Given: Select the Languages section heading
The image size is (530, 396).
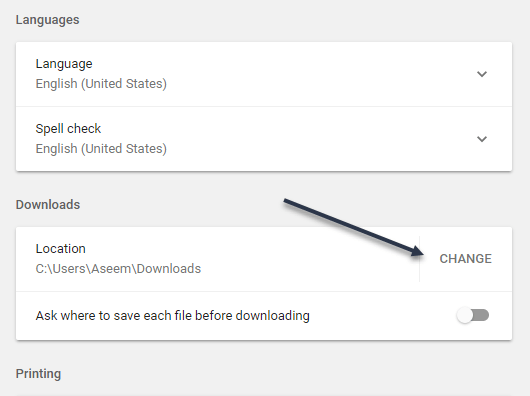Looking at the screenshot, I should 47,20.
